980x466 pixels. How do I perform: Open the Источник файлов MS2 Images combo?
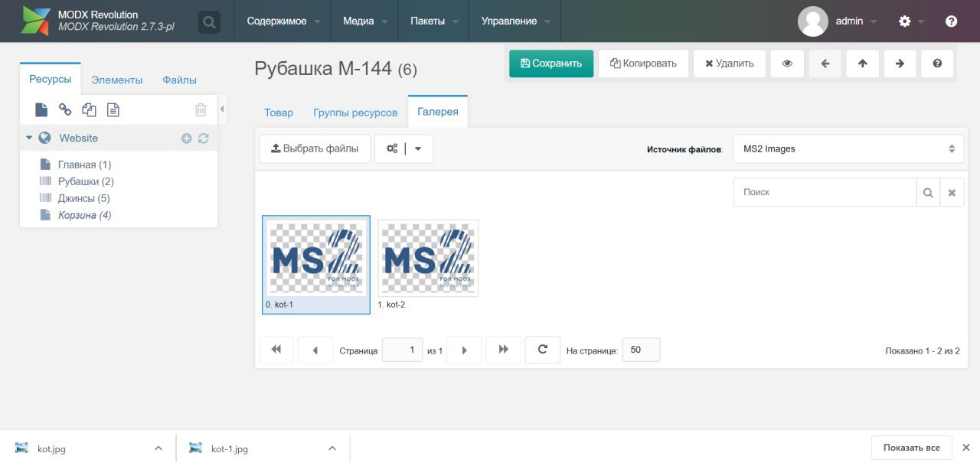848,148
